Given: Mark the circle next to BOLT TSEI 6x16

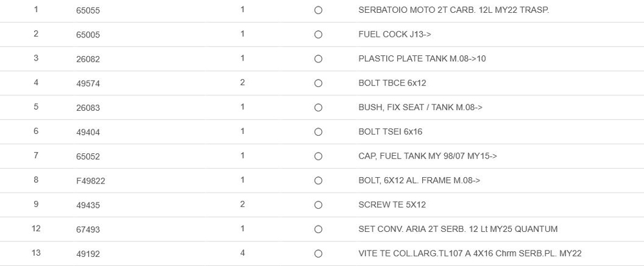Looking at the screenshot, I should point(318,132).
